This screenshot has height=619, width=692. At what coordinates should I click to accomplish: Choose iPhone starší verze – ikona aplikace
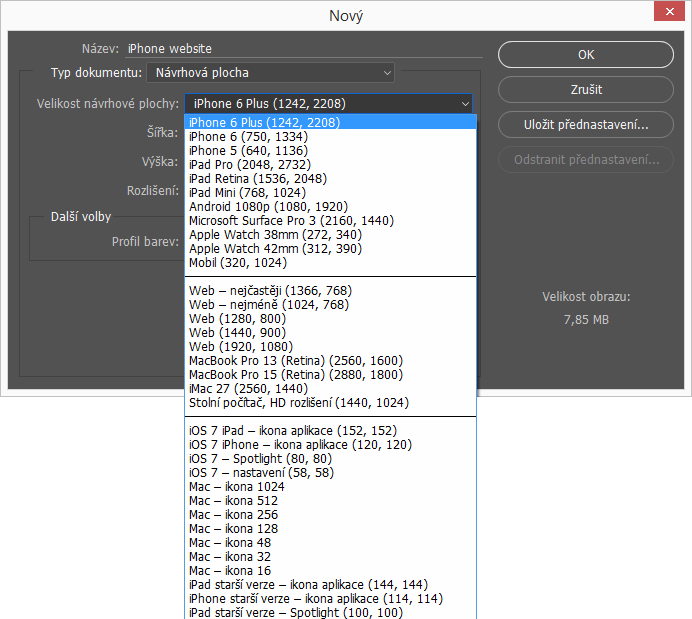click(331, 599)
